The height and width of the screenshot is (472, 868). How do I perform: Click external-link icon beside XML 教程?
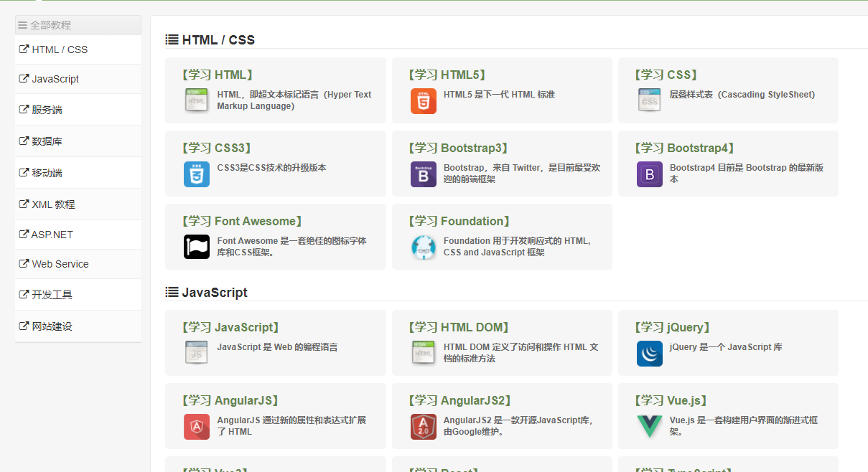click(x=24, y=204)
